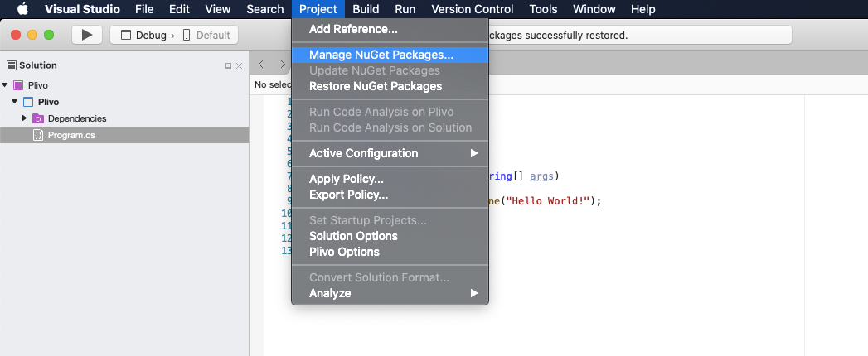Open the Edit menu
This screenshot has width=868, height=356.
point(179,9)
